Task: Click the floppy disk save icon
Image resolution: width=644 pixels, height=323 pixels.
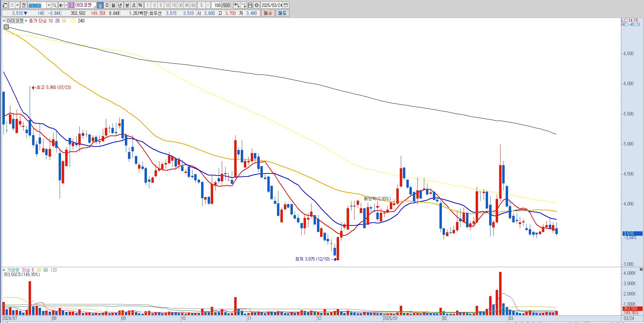Action: tap(250, 5)
